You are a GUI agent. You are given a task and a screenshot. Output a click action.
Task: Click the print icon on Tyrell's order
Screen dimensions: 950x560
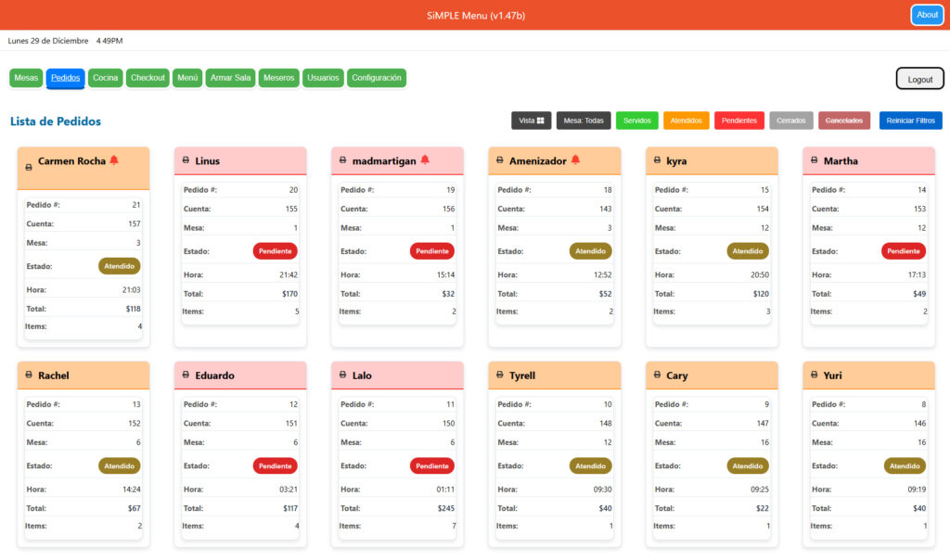point(500,375)
